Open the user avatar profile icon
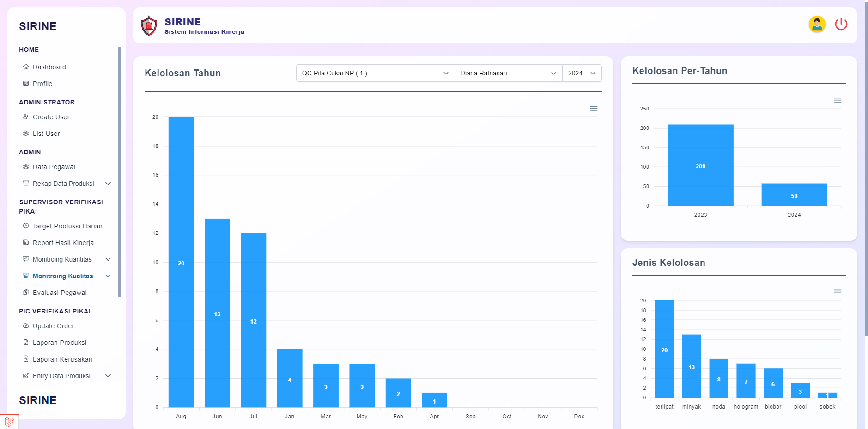Screen dimensions: 868x429 click(817, 24)
